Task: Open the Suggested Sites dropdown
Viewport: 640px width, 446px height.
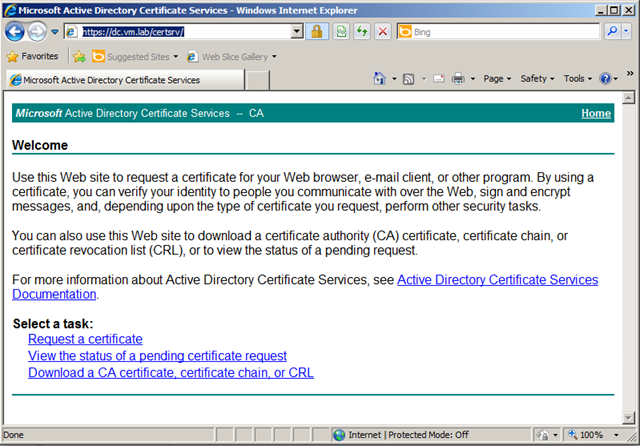Action: pos(135,57)
